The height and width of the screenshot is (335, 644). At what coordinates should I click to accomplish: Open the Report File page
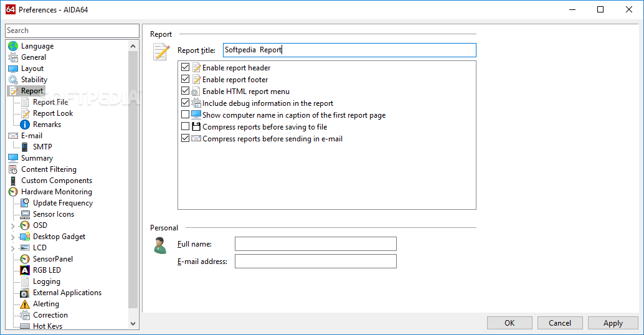(50, 102)
